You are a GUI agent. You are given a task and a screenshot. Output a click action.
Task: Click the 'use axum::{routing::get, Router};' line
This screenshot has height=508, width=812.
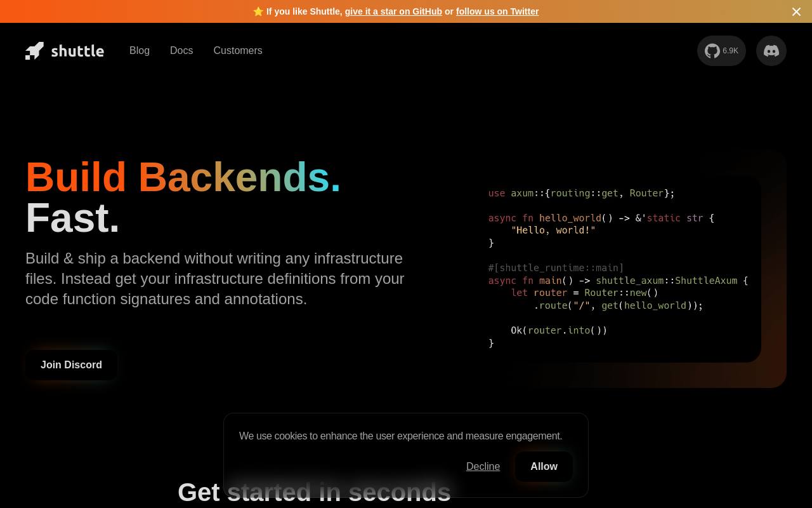[582, 193]
